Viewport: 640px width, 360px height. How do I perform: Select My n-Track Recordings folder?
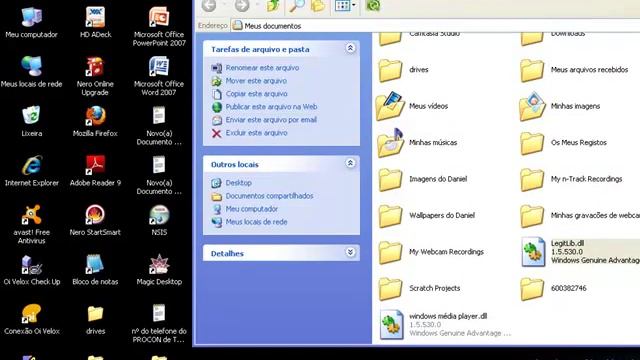tap(571, 179)
